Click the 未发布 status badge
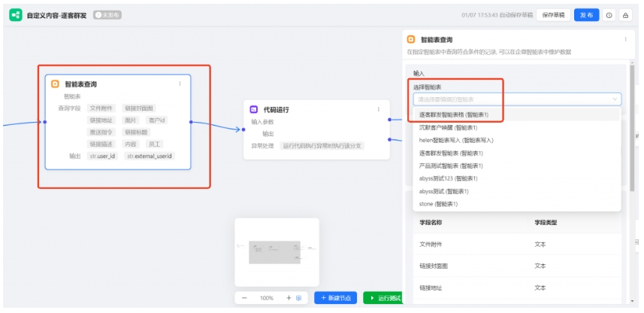 pos(107,15)
